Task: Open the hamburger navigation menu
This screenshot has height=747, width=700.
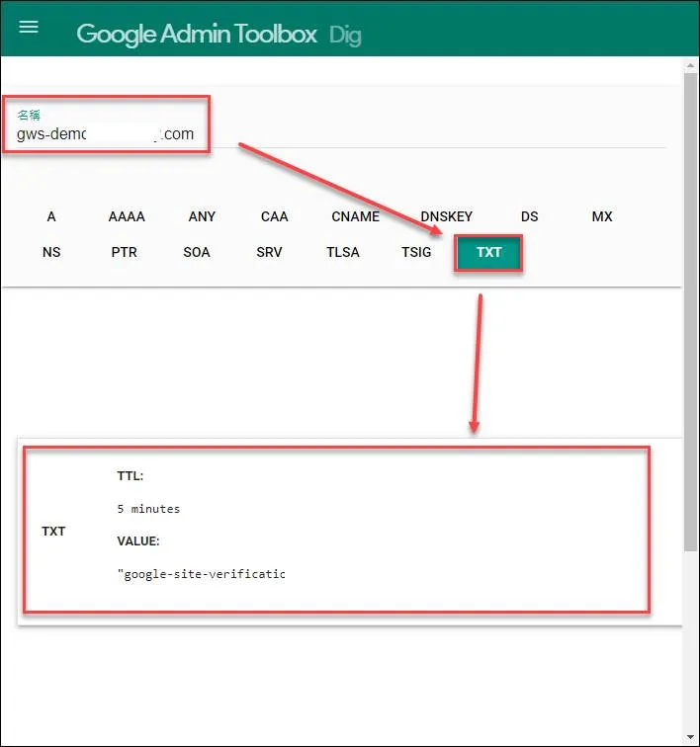Action: click(x=29, y=27)
